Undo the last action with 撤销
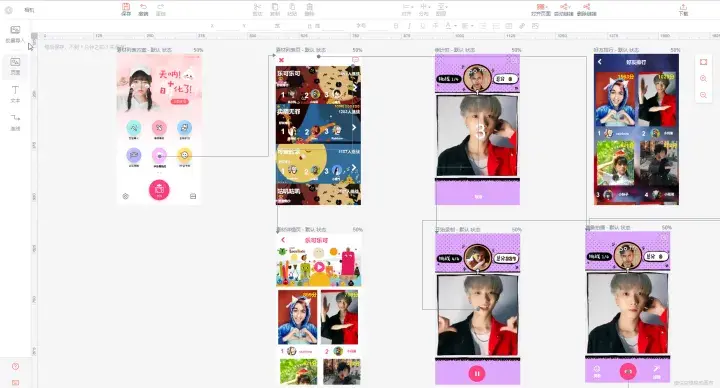The height and width of the screenshot is (388, 720). [143, 9]
